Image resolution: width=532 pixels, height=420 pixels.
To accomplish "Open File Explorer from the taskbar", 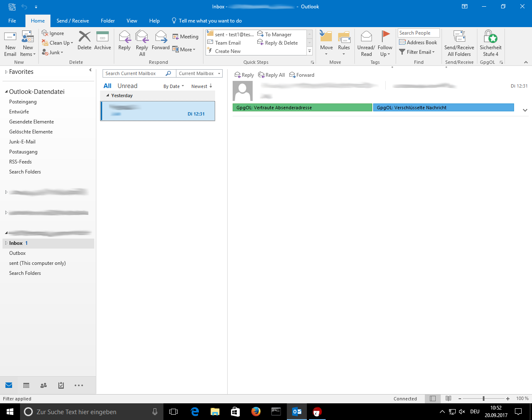I will pos(215,412).
